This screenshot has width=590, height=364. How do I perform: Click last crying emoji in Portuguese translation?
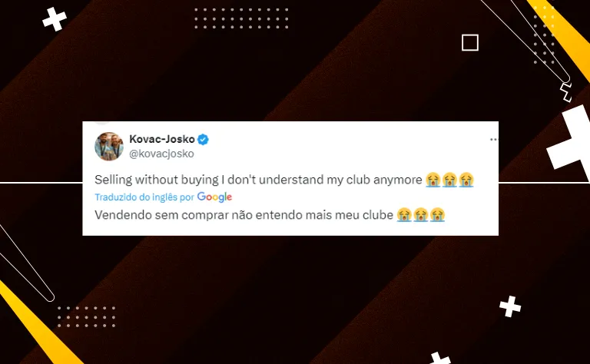coord(437,215)
